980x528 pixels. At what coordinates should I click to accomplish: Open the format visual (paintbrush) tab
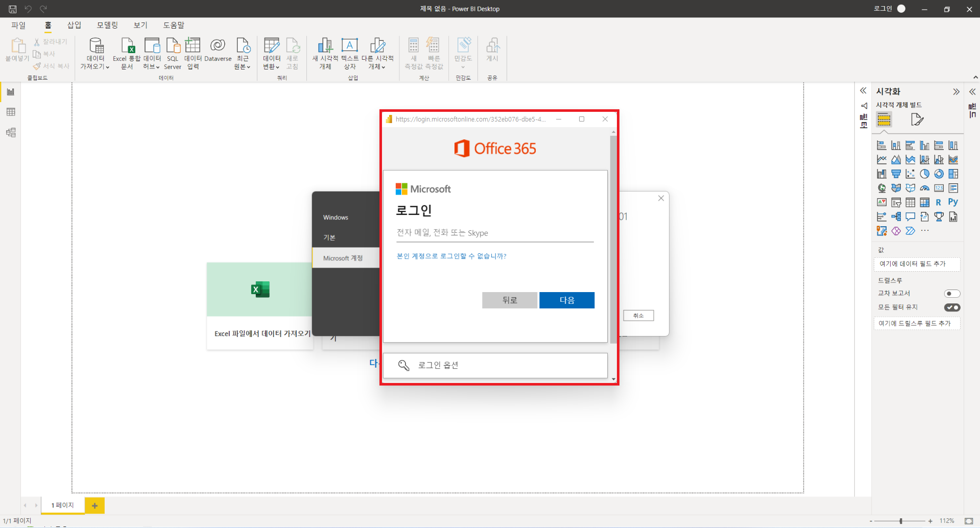917,120
